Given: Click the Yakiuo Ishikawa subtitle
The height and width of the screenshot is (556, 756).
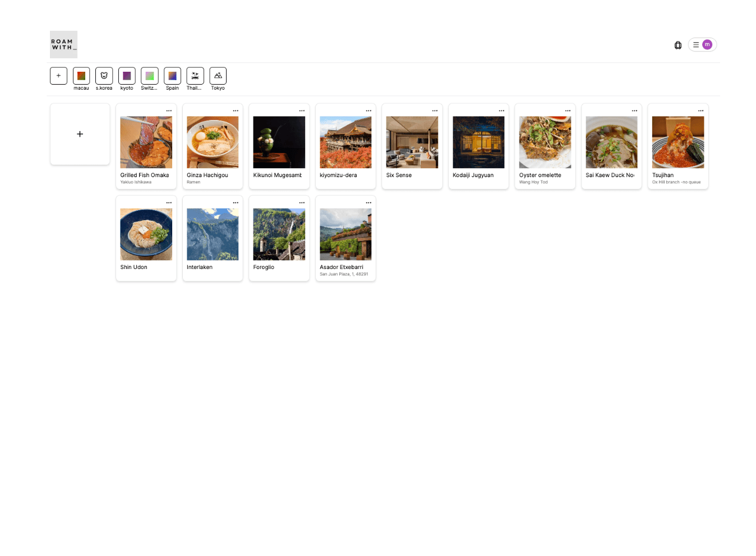Looking at the screenshot, I should [x=136, y=182].
